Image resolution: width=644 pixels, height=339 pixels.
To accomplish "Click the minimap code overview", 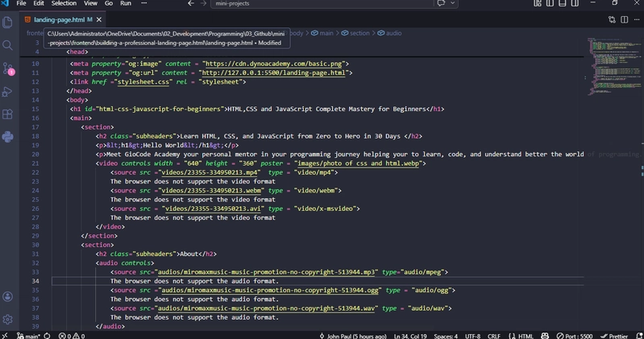I will [613, 67].
